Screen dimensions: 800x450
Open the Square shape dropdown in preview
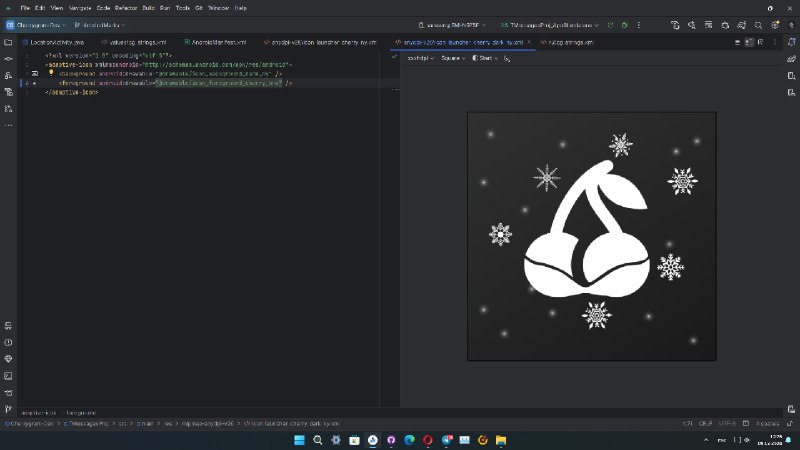pyautogui.click(x=453, y=58)
